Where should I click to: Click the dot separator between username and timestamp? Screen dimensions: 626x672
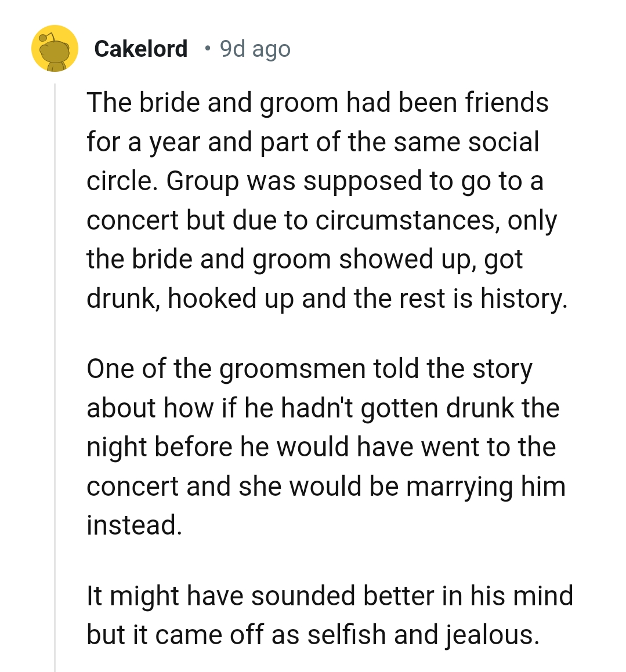207,49
